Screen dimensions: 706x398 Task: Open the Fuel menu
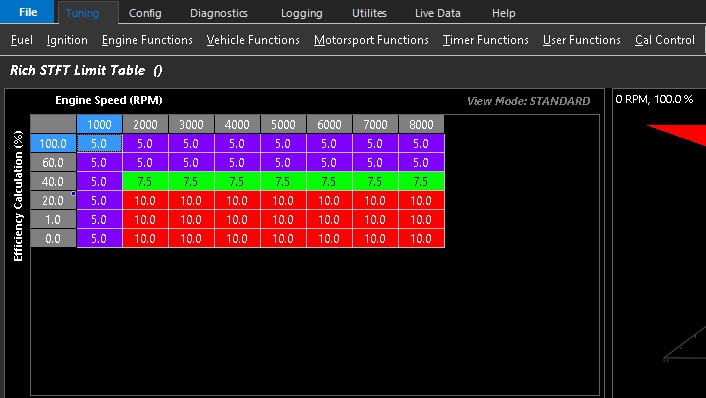(22, 40)
